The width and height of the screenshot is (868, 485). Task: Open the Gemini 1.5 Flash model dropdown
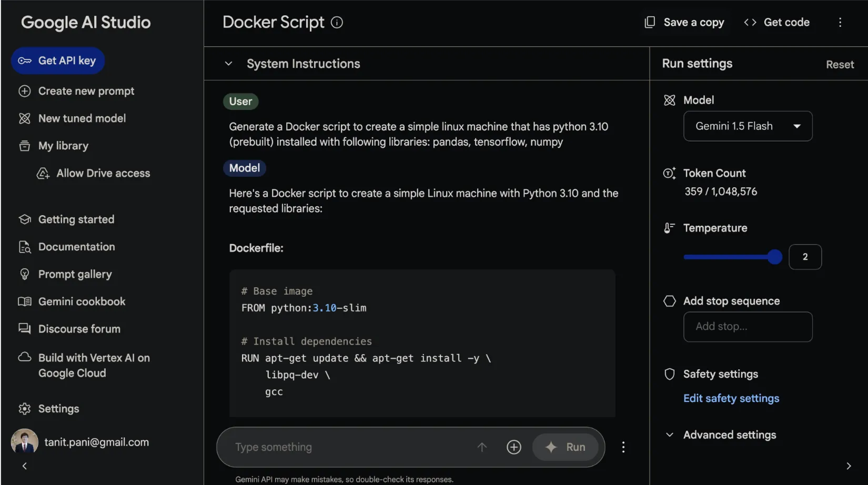pyautogui.click(x=748, y=126)
